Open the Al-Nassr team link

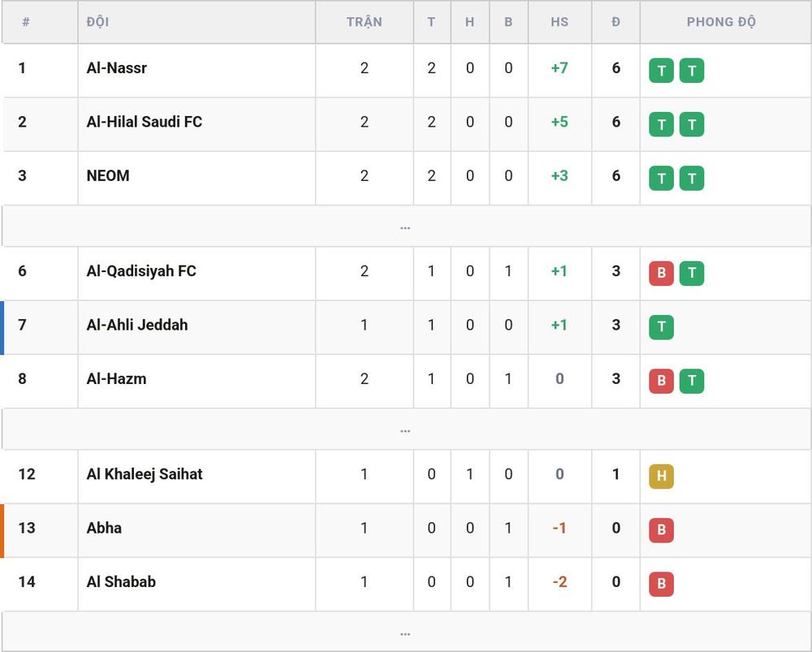pos(116,68)
